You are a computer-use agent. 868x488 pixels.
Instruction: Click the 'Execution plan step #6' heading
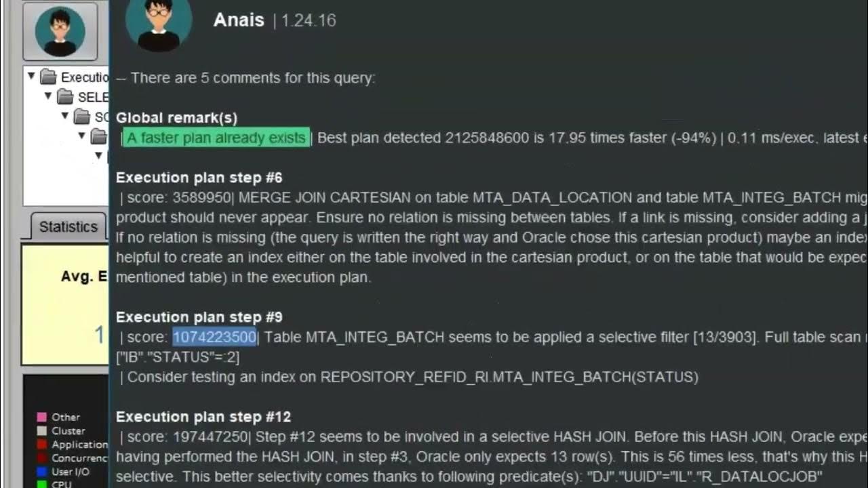click(199, 178)
